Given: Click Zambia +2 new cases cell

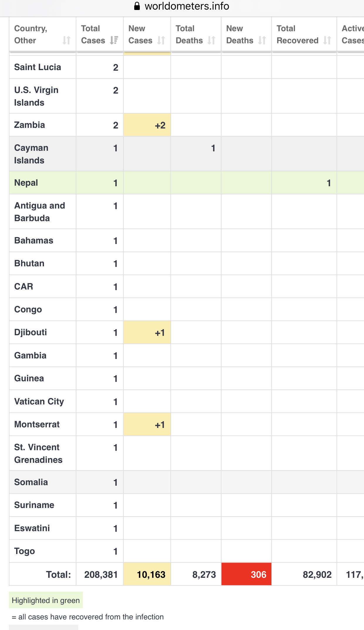Looking at the screenshot, I should tap(147, 125).
